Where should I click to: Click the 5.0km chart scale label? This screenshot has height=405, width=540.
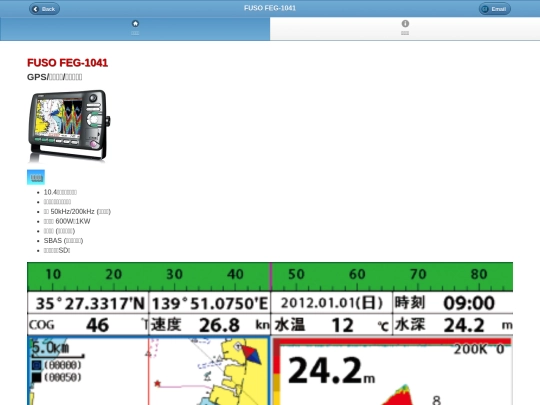[51, 347]
